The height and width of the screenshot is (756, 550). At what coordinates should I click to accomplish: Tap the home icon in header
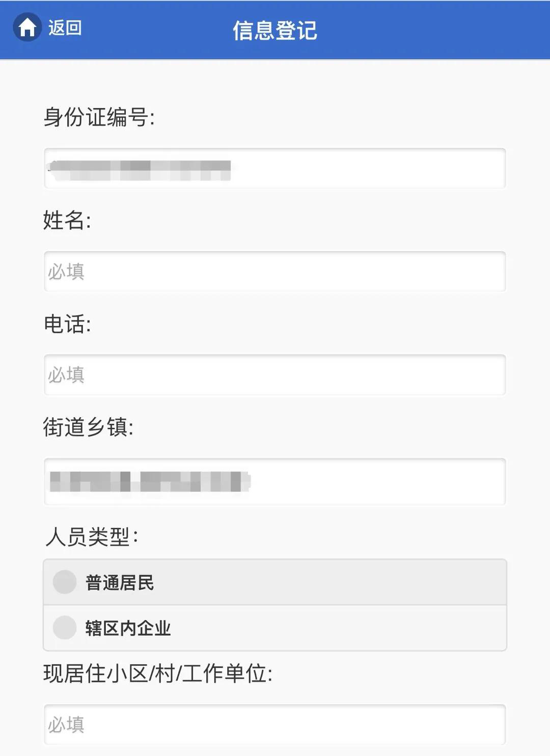[x=27, y=28]
